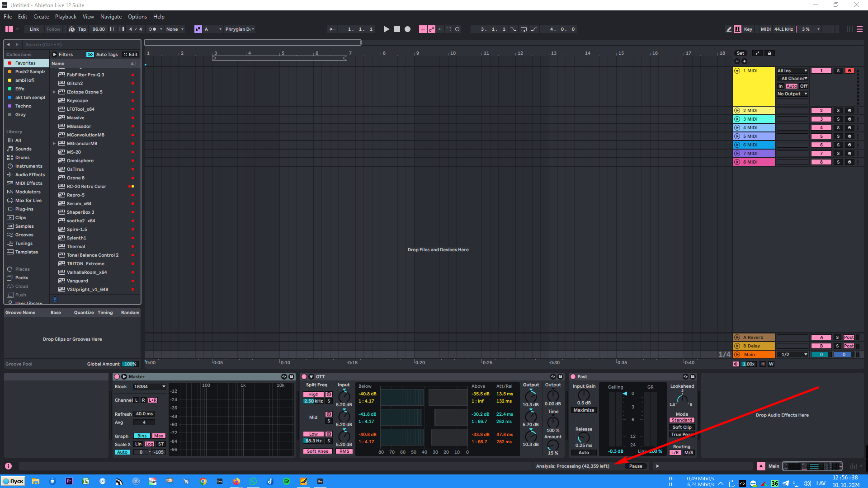868x488 pixels.
Task: Open the Templates library category
Action: (x=26, y=252)
